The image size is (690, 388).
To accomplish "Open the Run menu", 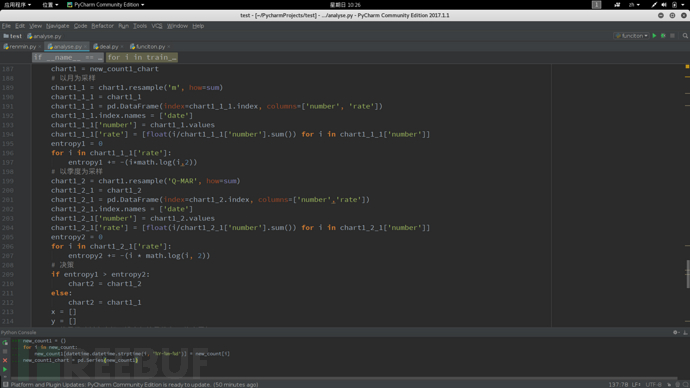I will 123,26.
